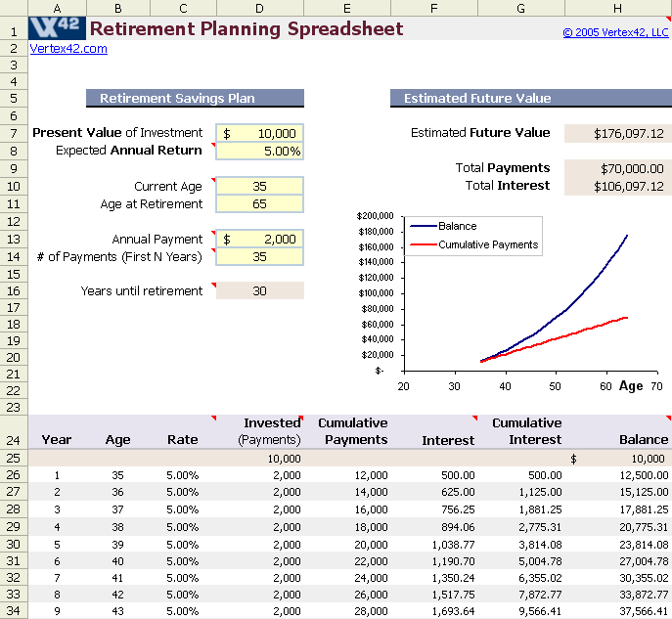Select row 24 header
The height and width of the screenshot is (619, 672).
pyautogui.click(x=14, y=432)
